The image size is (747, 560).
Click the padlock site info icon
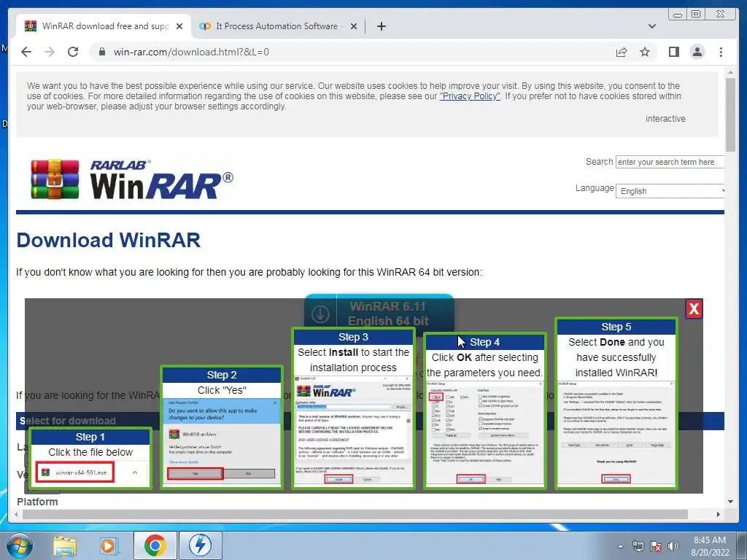point(101,52)
